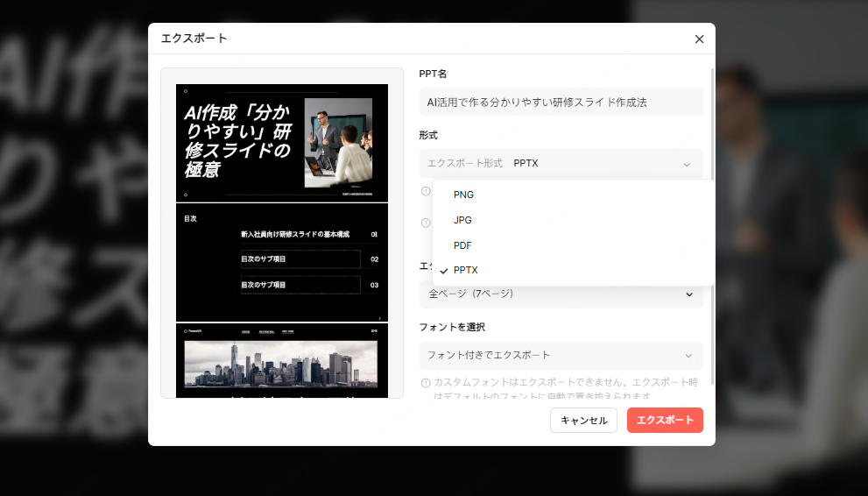This screenshot has width=868, height=496.
Task: Open the export with fonts dropdown
Action: tap(561, 356)
